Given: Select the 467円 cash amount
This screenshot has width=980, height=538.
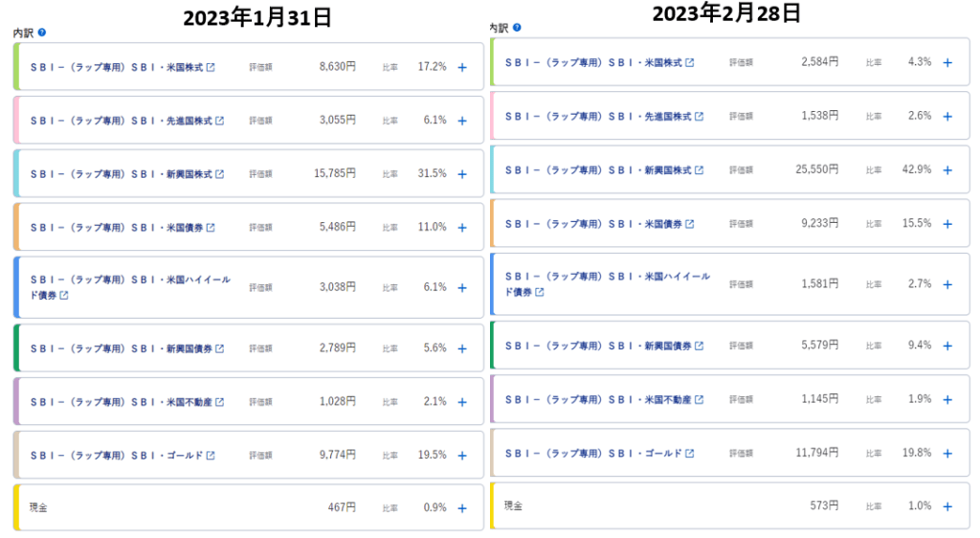Looking at the screenshot, I should point(342,507).
